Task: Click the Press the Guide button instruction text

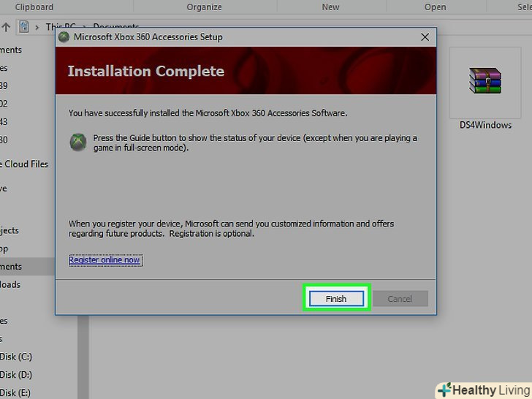Action: [x=255, y=142]
